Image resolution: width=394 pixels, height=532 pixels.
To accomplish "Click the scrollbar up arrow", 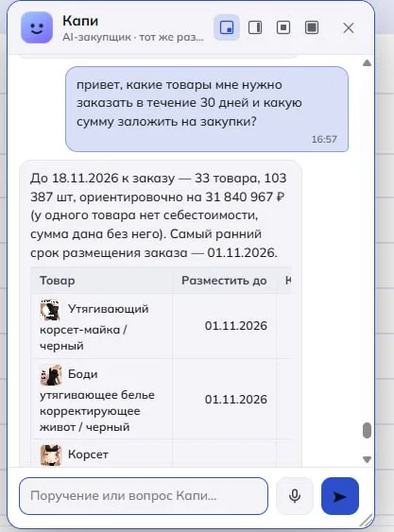I will (x=367, y=63).
